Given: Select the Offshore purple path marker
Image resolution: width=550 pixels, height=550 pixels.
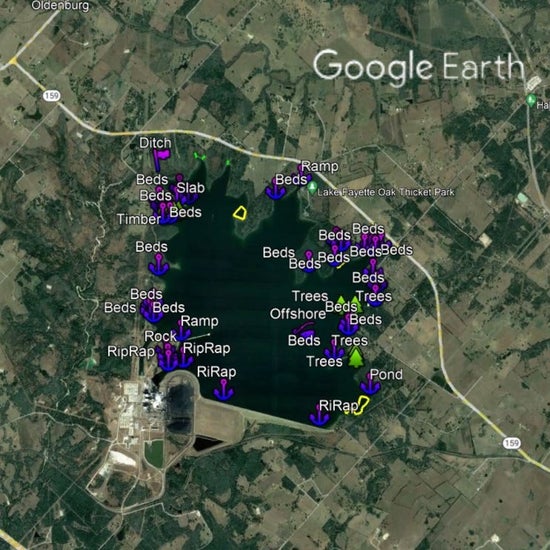Looking at the screenshot, I should 303,330.
